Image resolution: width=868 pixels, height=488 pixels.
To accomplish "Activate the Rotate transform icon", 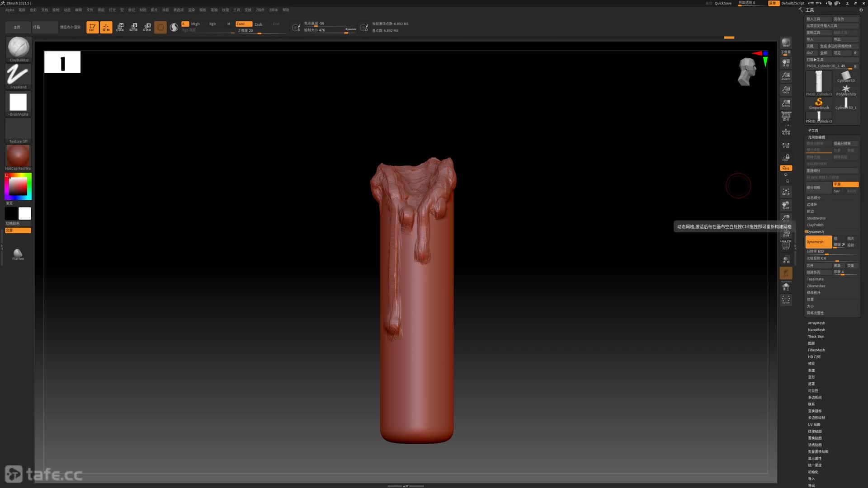I will point(147,27).
